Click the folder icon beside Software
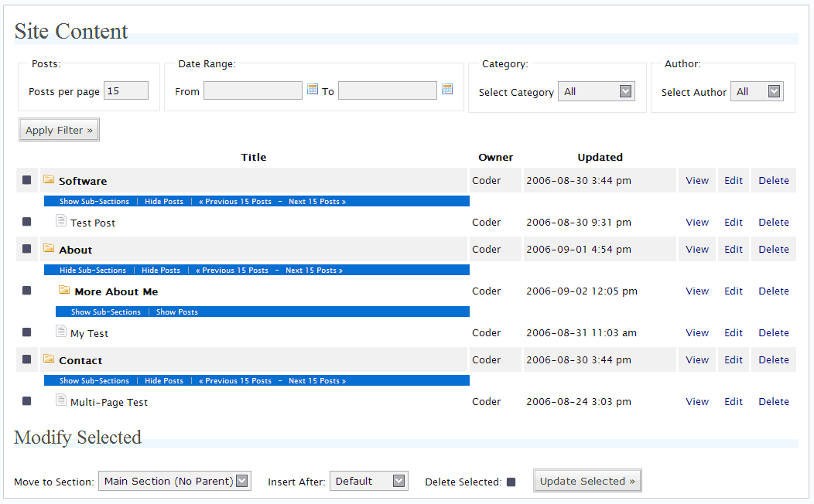The height and width of the screenshot is (504, 814). pos(50,179)
